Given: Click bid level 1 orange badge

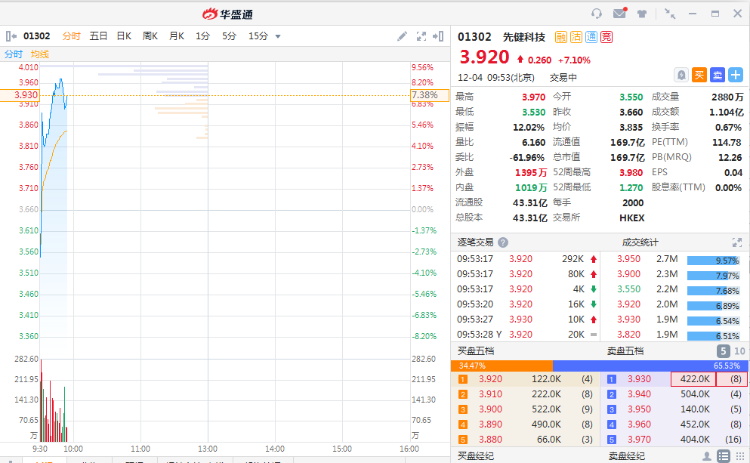Looking at the screenshot, I should tap(463, 379).
